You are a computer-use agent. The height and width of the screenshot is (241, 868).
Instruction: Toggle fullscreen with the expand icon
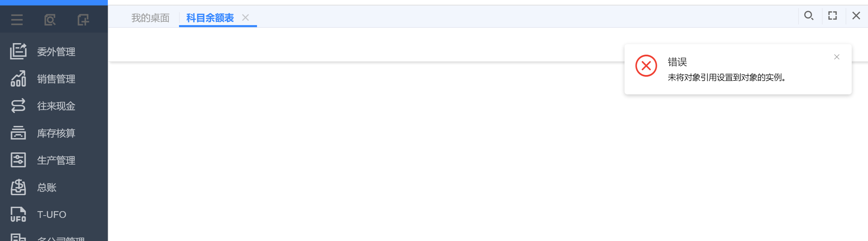pyautogui.click(x=832, y=16)
